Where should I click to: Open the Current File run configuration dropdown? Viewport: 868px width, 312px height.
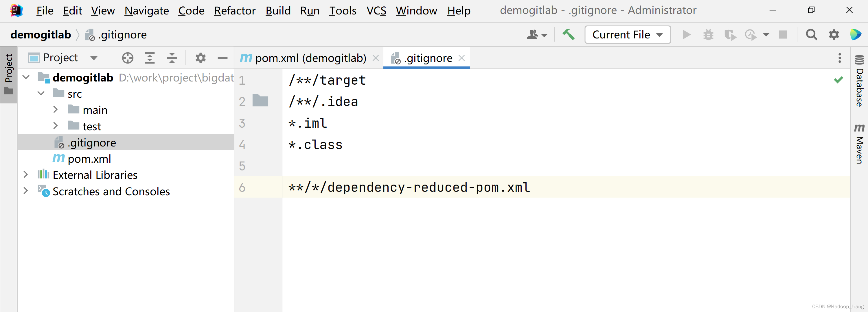coord(627,34)
